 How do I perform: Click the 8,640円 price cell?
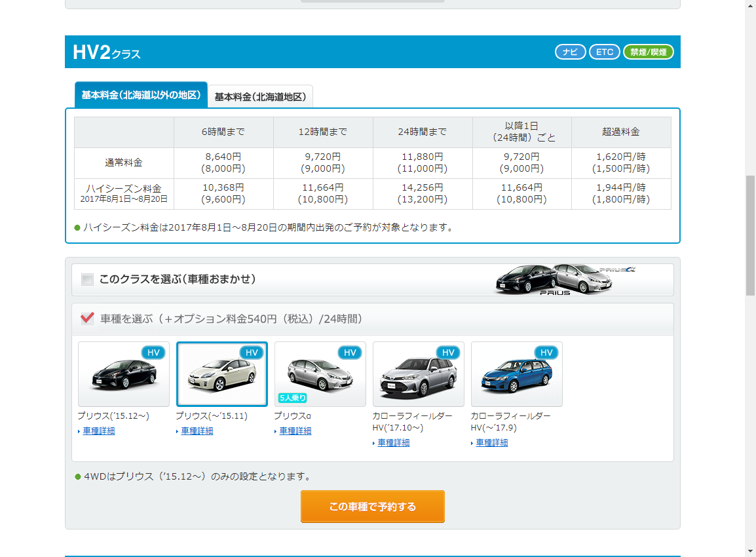click(223, 163)
